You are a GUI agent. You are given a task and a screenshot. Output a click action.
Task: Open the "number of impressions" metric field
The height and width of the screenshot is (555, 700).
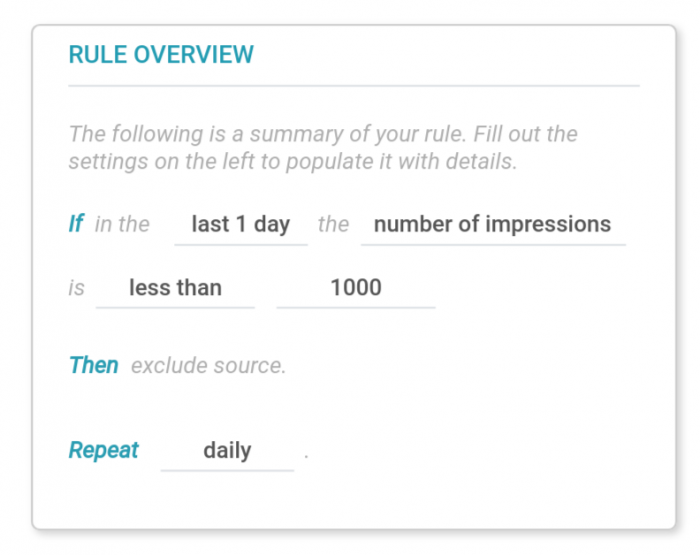tap(492, 224)
